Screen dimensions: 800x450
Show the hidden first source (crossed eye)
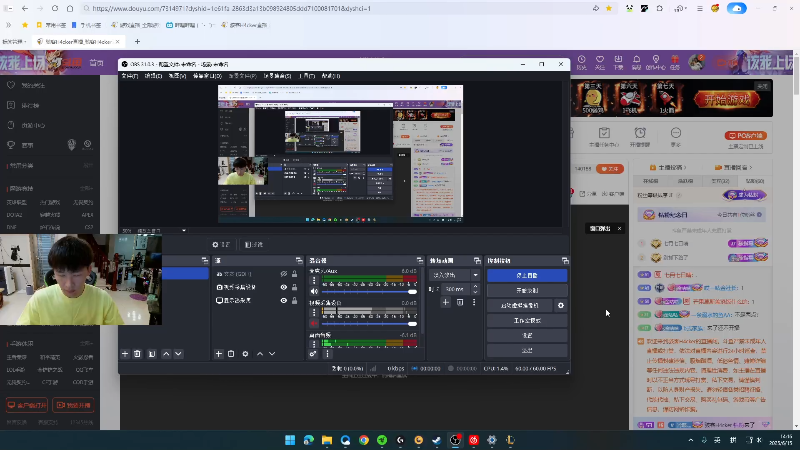[x=284, y=274]
